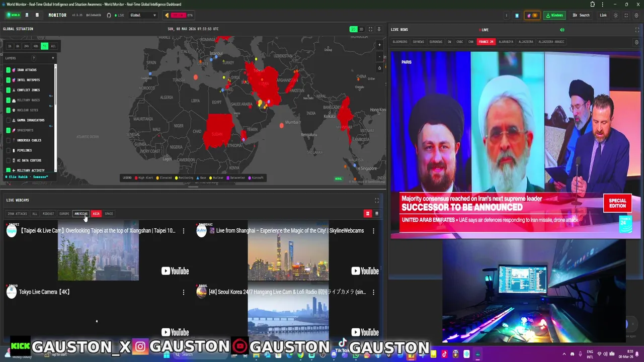Screen dimensions: 644x362
Task: Toggle Intel Hotspots layer checkbox
Action: click(x=8, y=80)
